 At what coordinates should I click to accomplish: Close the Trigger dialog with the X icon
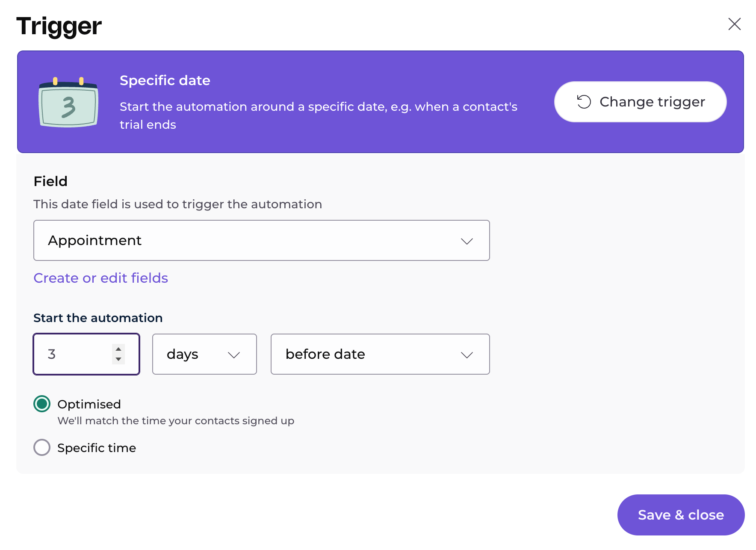click(734, 24)
